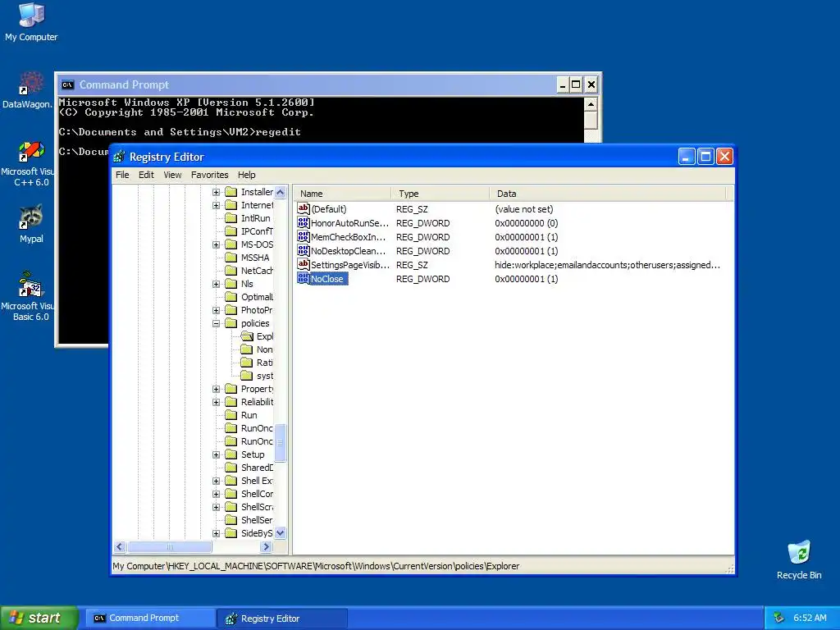The image size is (840, 630).
Task: Select the ShellSer key in tree
Action: [x=257, y=519]
